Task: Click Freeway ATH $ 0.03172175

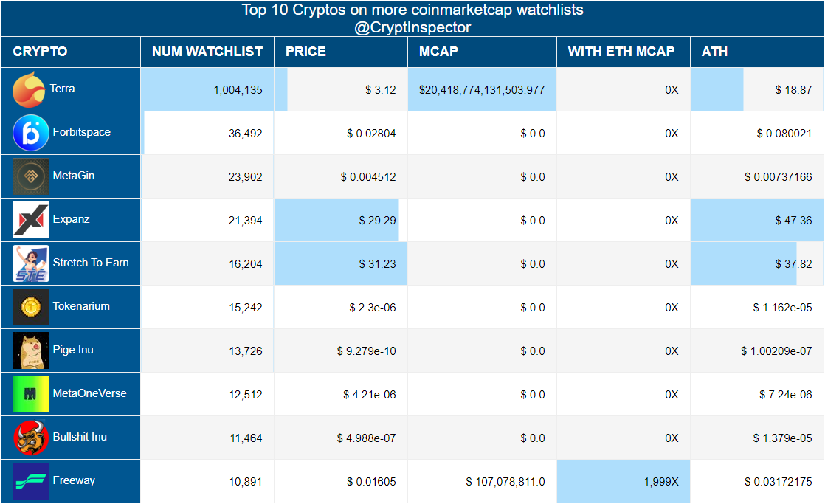Action: (779, 482)
